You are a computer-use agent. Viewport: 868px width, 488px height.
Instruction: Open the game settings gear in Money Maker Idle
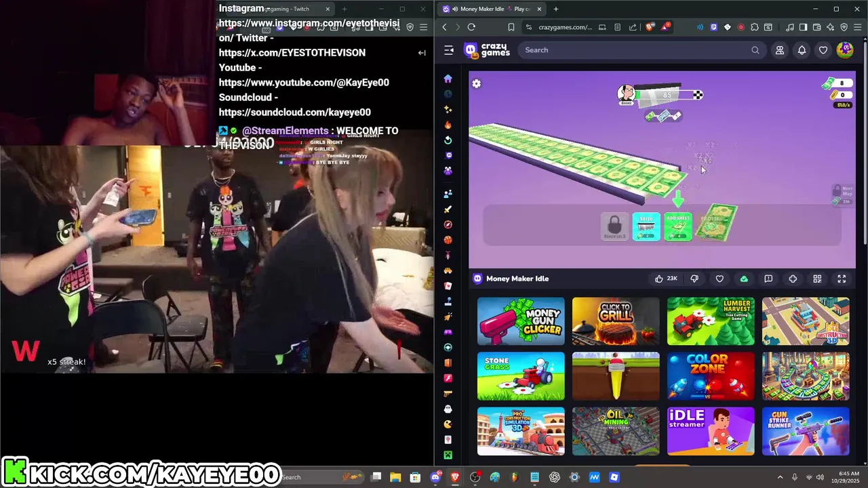[477, 83]
